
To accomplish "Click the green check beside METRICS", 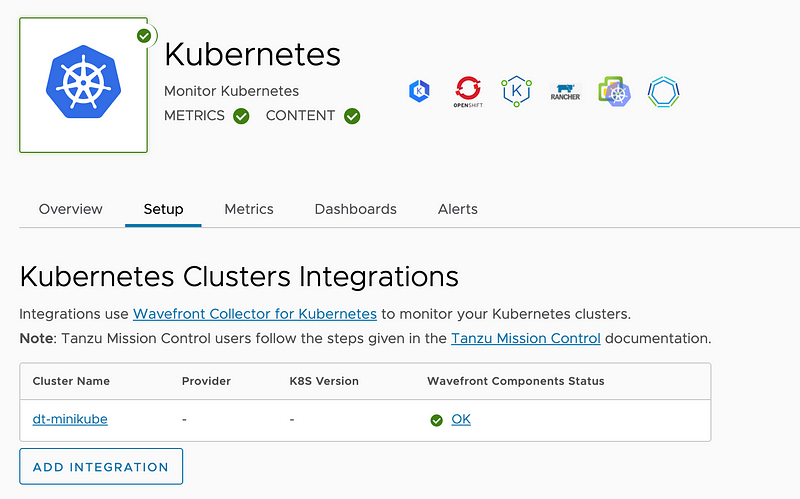I will pyautogui.click(x=241, y=116).
